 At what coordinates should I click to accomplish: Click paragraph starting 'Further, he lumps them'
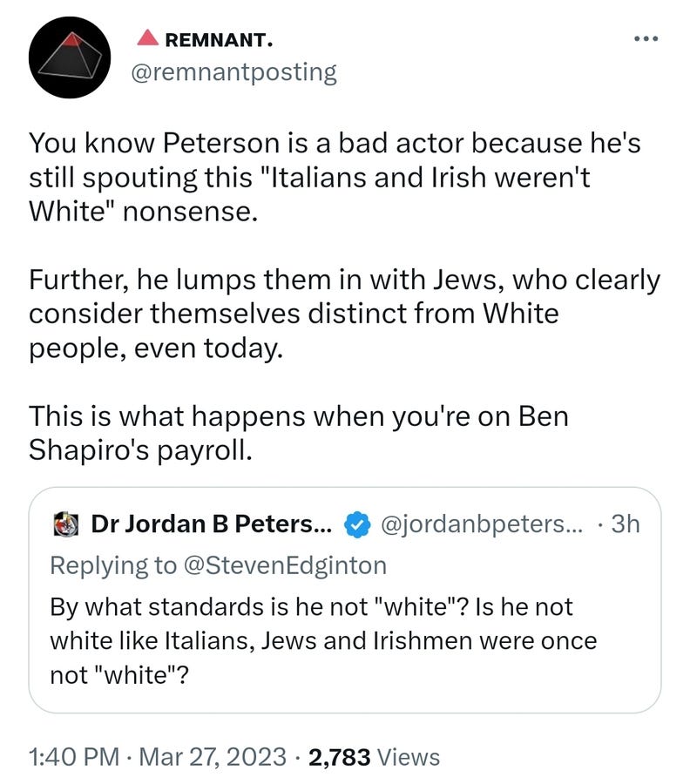click(343, 313)
